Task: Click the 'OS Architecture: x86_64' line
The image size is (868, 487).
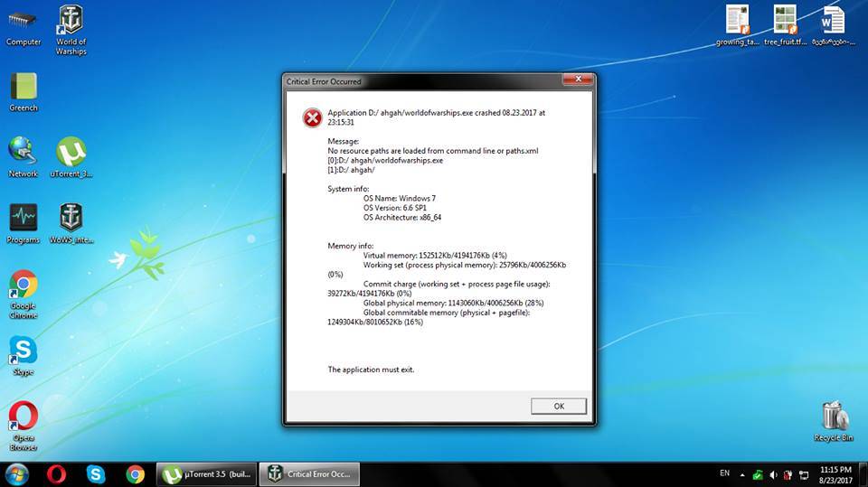Action: 402,218
